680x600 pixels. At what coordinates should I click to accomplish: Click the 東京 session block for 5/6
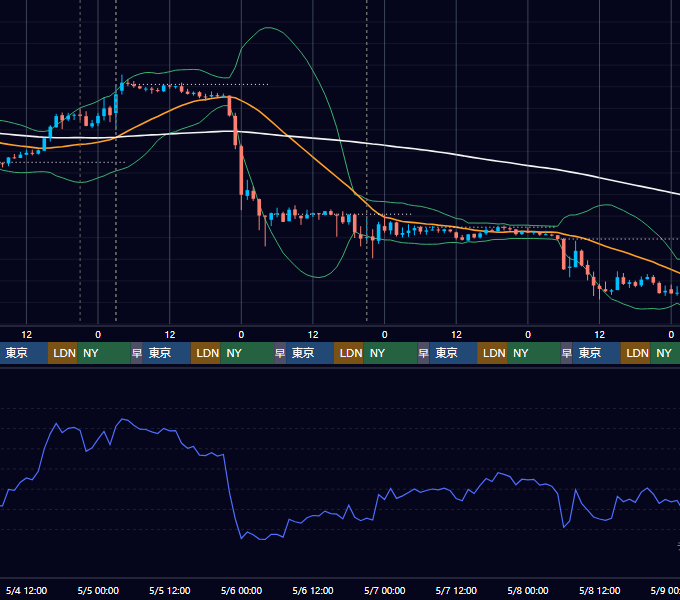[310, 353]
